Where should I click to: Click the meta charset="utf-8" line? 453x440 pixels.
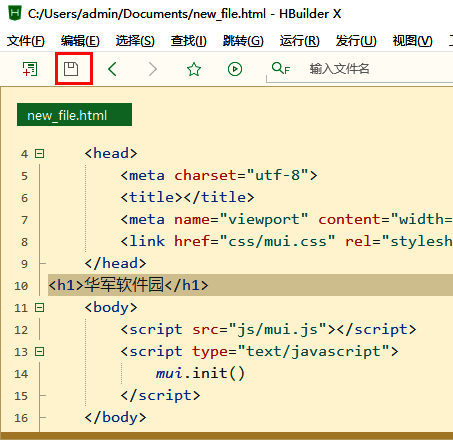pyautogui.click(x=219, y=175)
